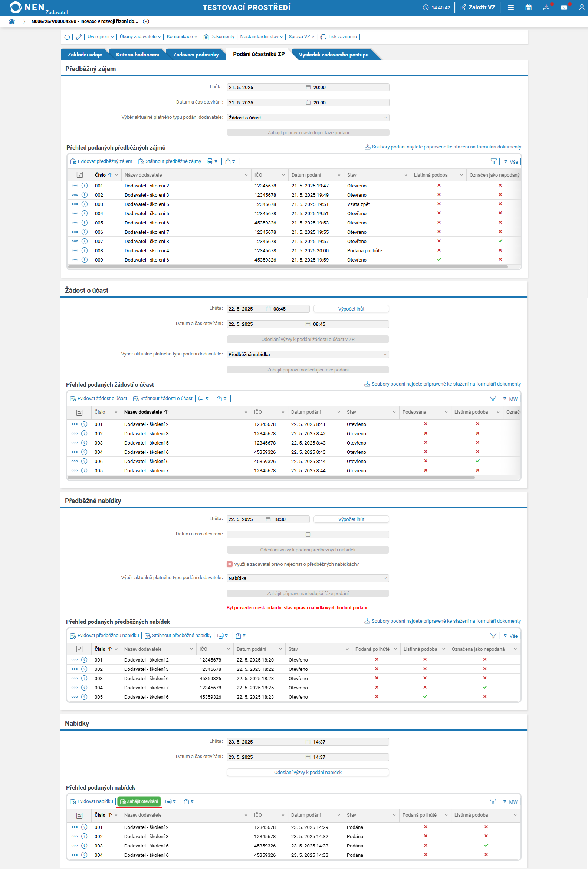The width and height of the screenshot is (588, 869).
Task: Open print menu in nabídek toolbar
Action: click(171, 801)
